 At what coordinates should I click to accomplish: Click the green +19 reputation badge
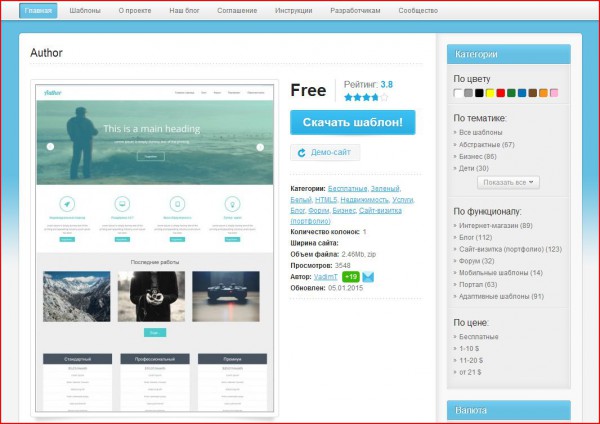[x=351, y=276]
